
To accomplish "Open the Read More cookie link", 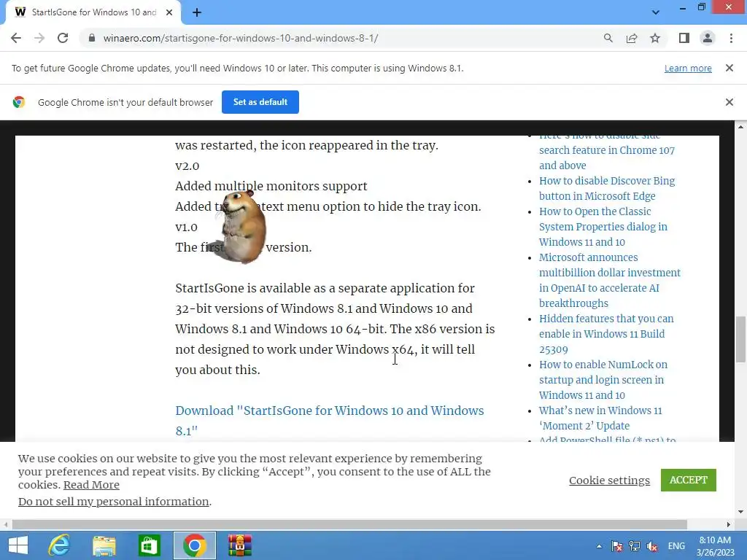I will [x=91, y=485].
